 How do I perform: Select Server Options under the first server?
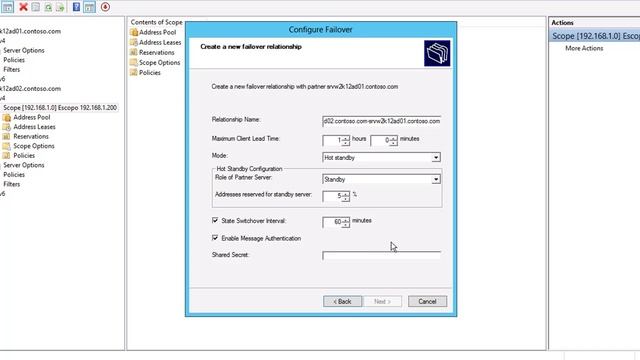[24, 50]
